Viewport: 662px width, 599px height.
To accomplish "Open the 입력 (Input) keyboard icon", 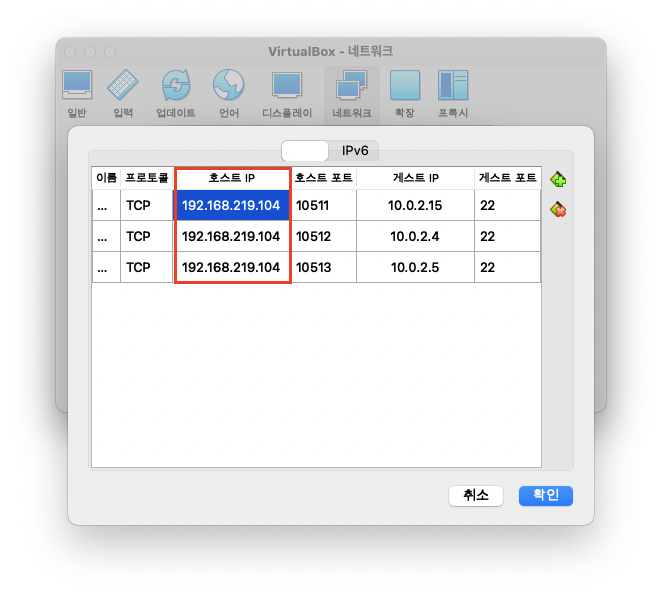I will 123,94.
